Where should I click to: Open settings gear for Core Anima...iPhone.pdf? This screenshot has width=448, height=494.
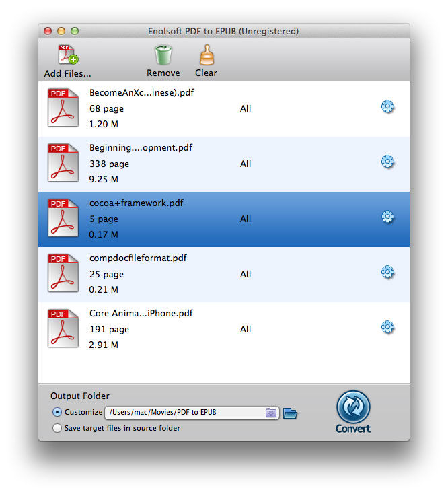click(x=387, y=327)
